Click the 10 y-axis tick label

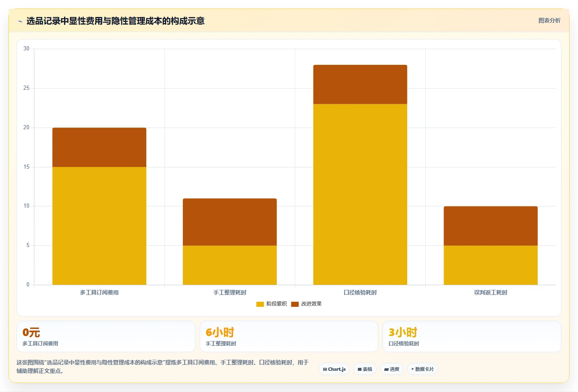click(x=26, y=206)
